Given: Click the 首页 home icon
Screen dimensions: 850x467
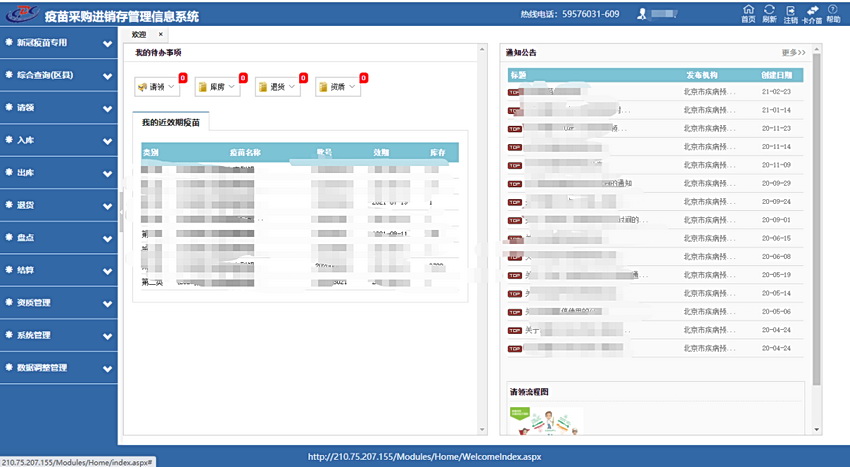Looking at the screenshot, I should tap(748, 11).
